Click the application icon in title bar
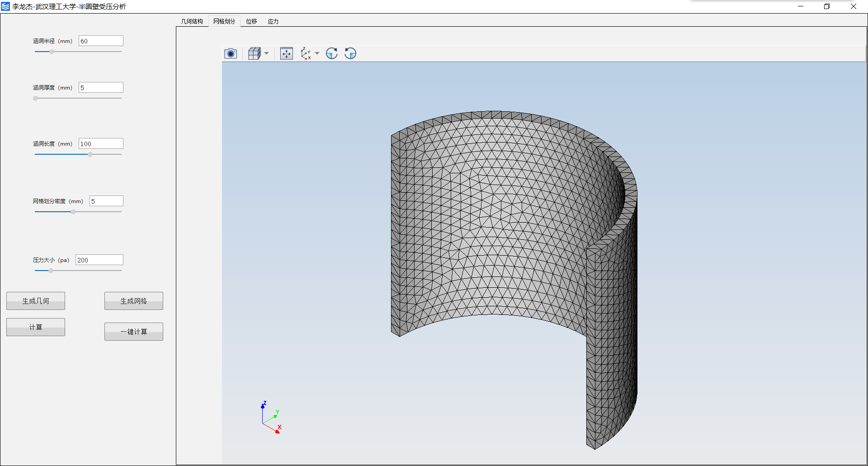 5,6
